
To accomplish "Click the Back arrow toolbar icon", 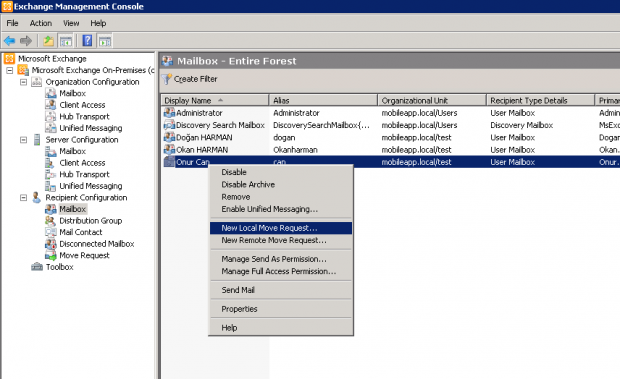I will point(9,41).
